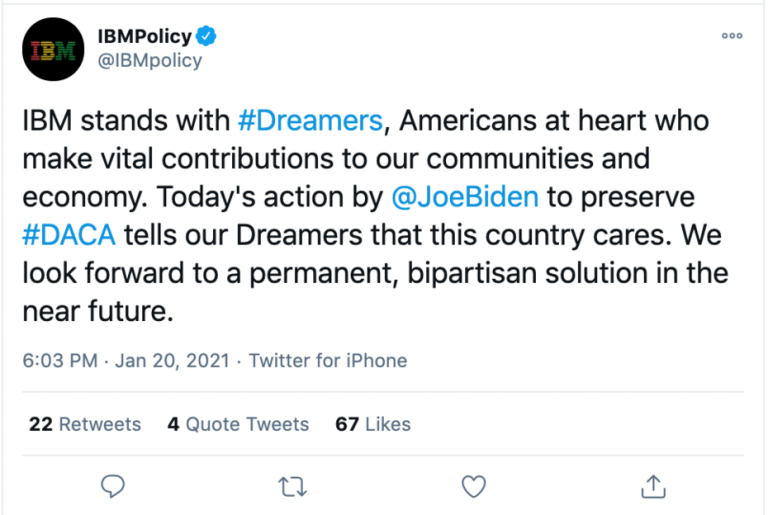Click the reply speech bubble icon

[x=114, y=486]
